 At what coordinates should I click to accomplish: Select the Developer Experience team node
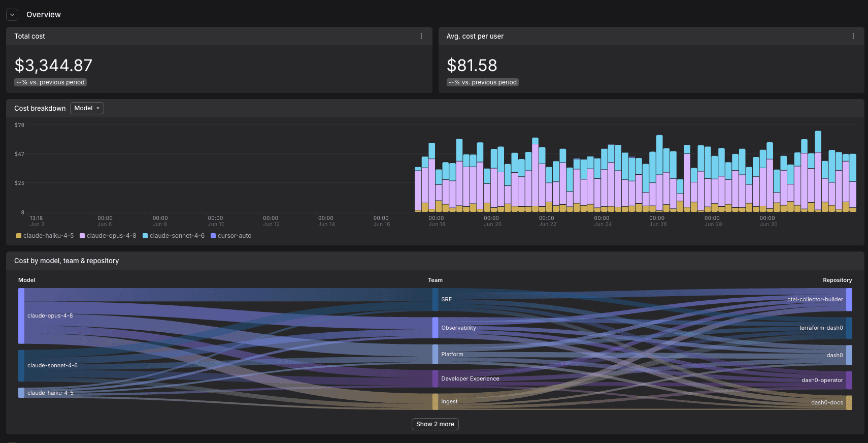(x=435, y=379)
